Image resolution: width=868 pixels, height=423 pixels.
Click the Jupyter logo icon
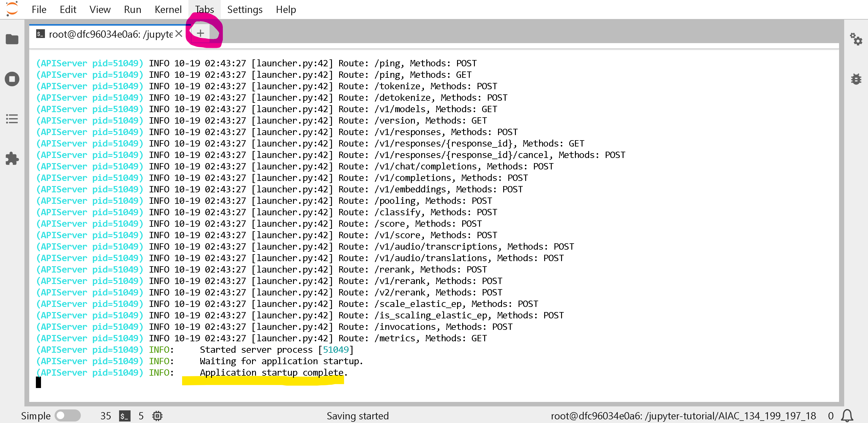point(12,9)
